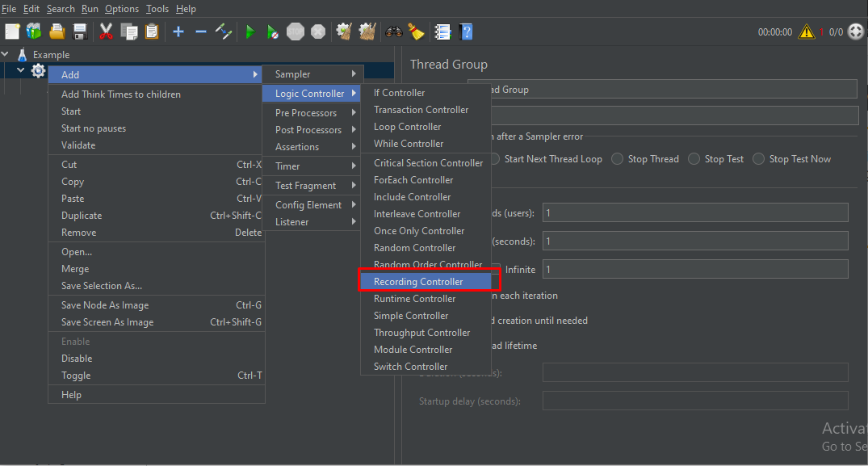The width and height of the screenshot is (868, 466).
Task: Choose Duplicate from context menu
Action: pyautogui.click(x=157, y=216)
